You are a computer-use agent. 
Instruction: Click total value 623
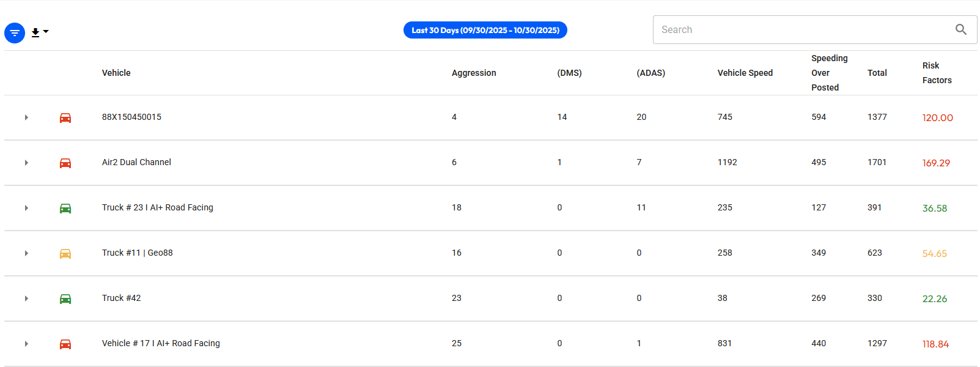coord(875,253)
